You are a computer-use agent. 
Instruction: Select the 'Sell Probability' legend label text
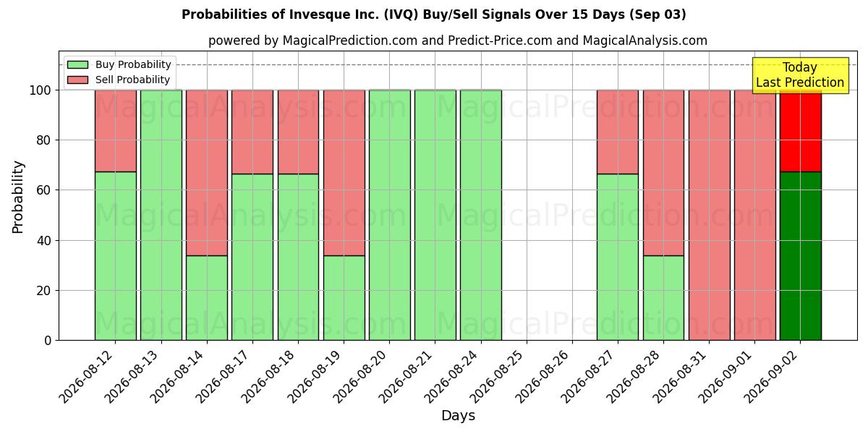(x=132, y=80)
